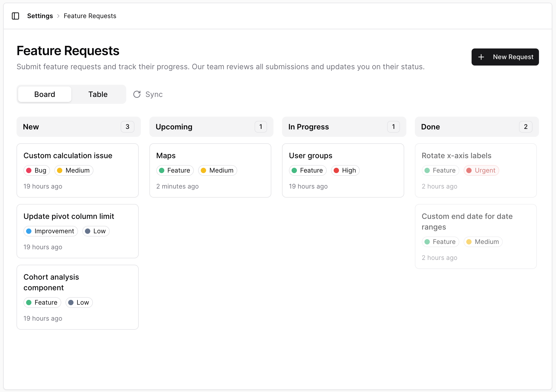Collapse the left sidebar panel
The height and width of the screenshot is (392, 556).
click(x=15, y=16)
